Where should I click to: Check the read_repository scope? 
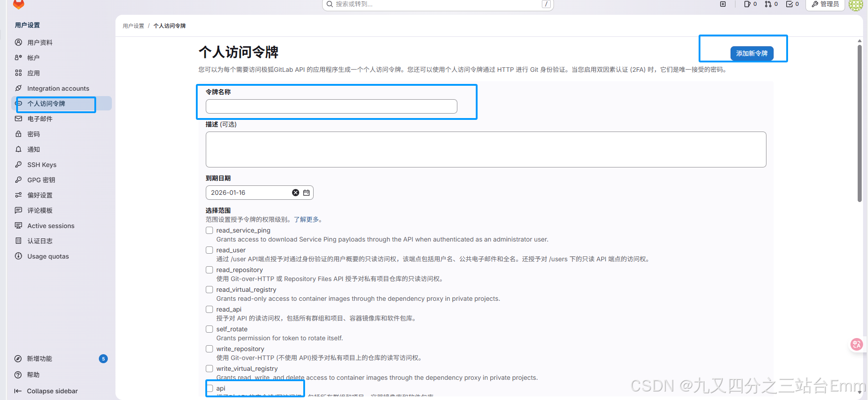pyautogui.click(x=209, y=270)
